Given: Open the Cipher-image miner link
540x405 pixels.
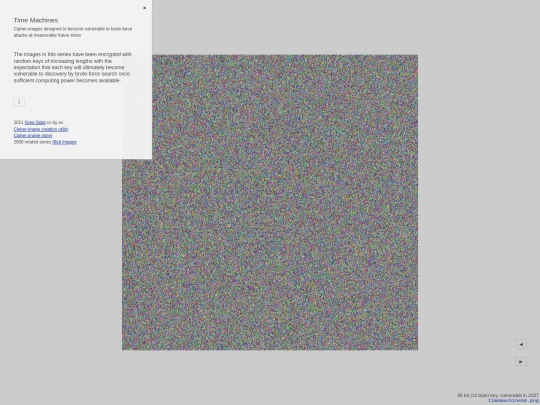Looking at the screenshot, I should [33, 135].
